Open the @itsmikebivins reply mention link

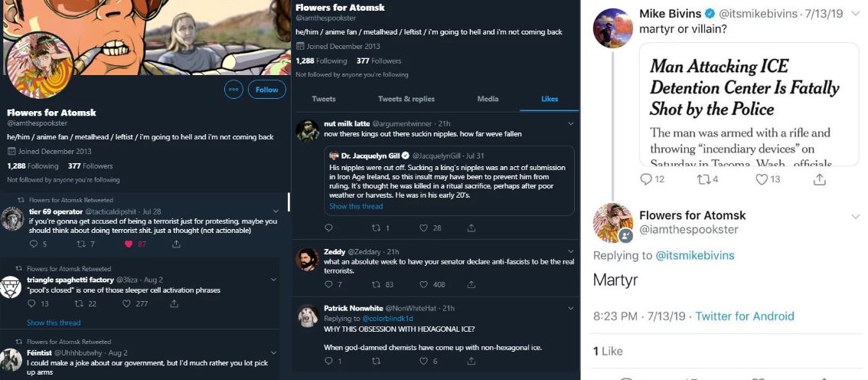pyautogui.click(x=695, y=255)
